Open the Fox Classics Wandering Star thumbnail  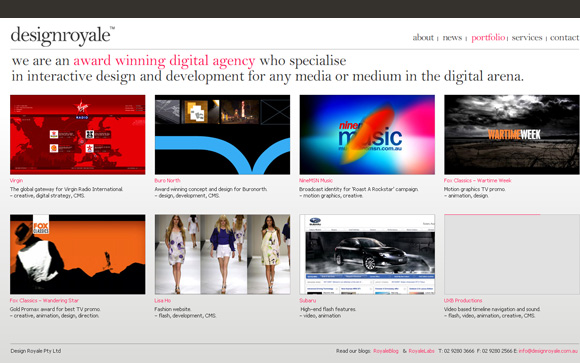coord(78,255)
